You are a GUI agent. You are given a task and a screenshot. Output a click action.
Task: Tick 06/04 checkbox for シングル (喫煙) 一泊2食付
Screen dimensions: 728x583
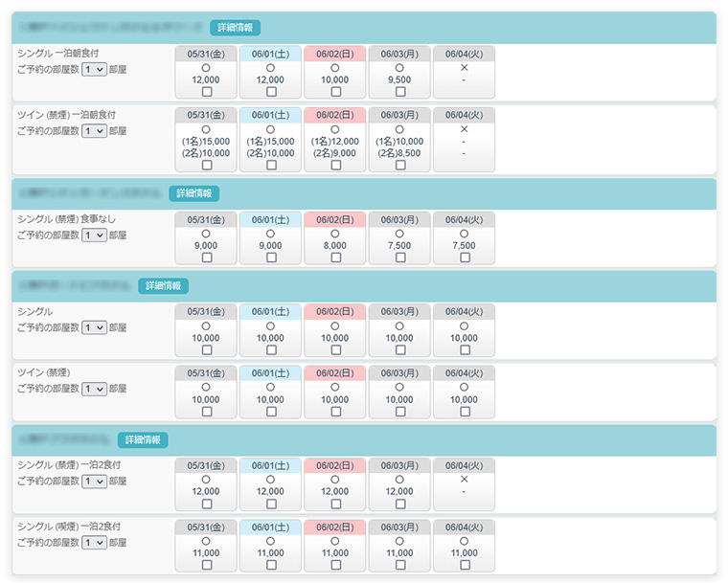coord(465,565)
